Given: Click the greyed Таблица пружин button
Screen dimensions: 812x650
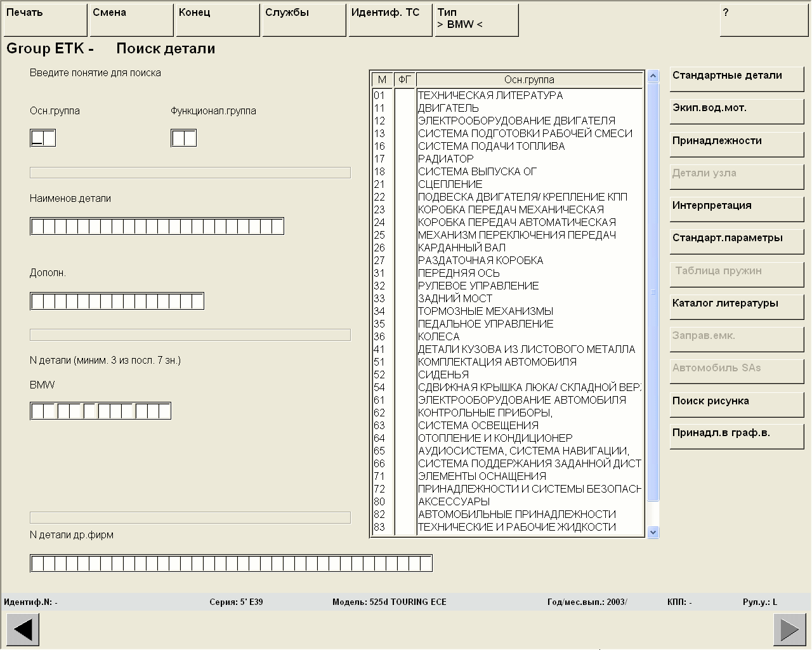Looking at the screenshot, I should point(737,275).
